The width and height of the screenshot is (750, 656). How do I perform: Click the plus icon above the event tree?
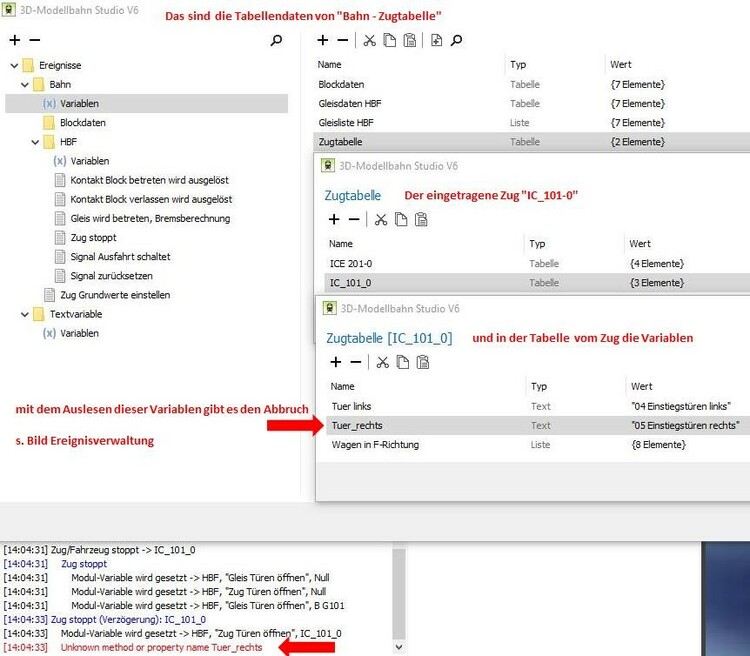point(14,41)
